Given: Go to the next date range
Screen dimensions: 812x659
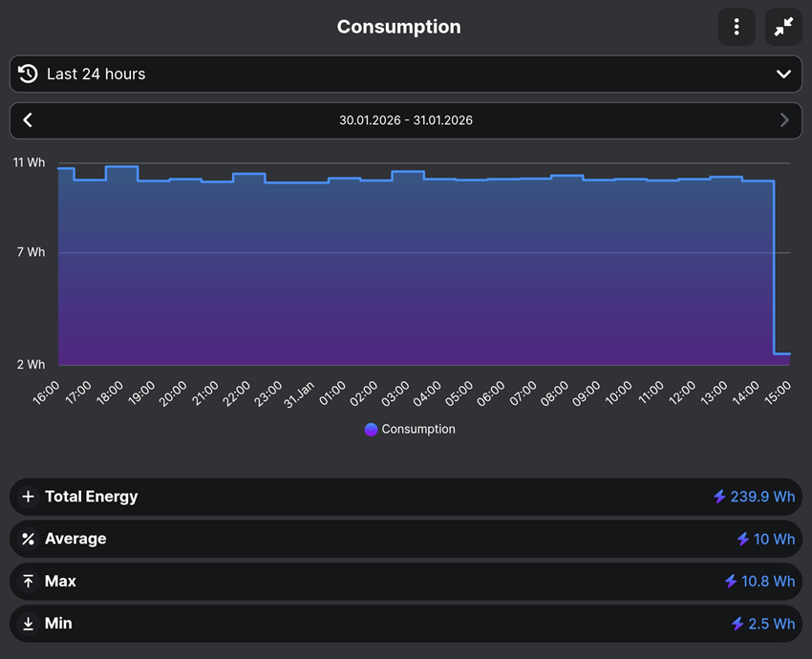Looking at the screenshot, I should (x=784, y=120).
